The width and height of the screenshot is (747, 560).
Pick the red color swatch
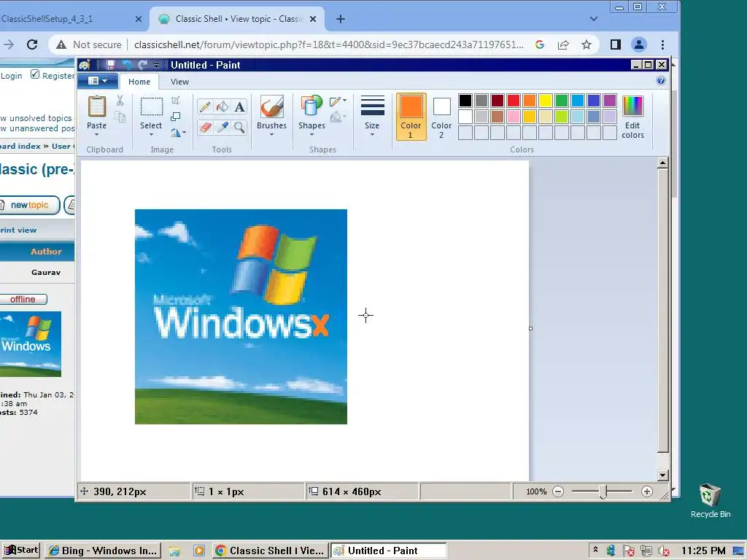pyautogui.click(x=514, y=101)
